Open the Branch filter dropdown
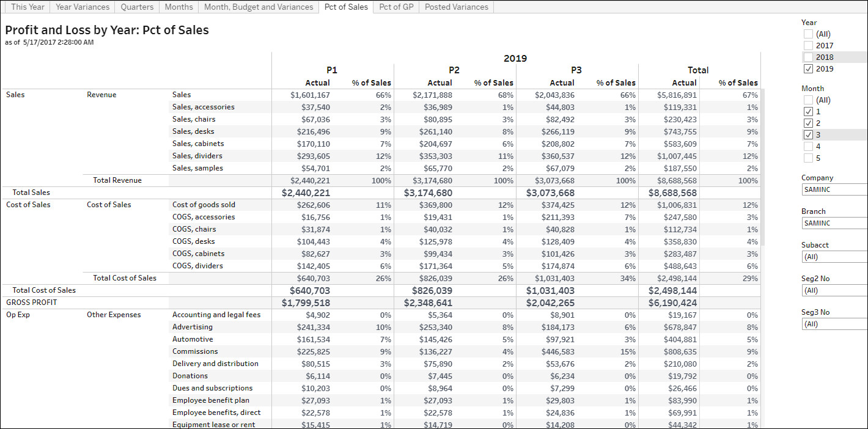 point(835,223)
